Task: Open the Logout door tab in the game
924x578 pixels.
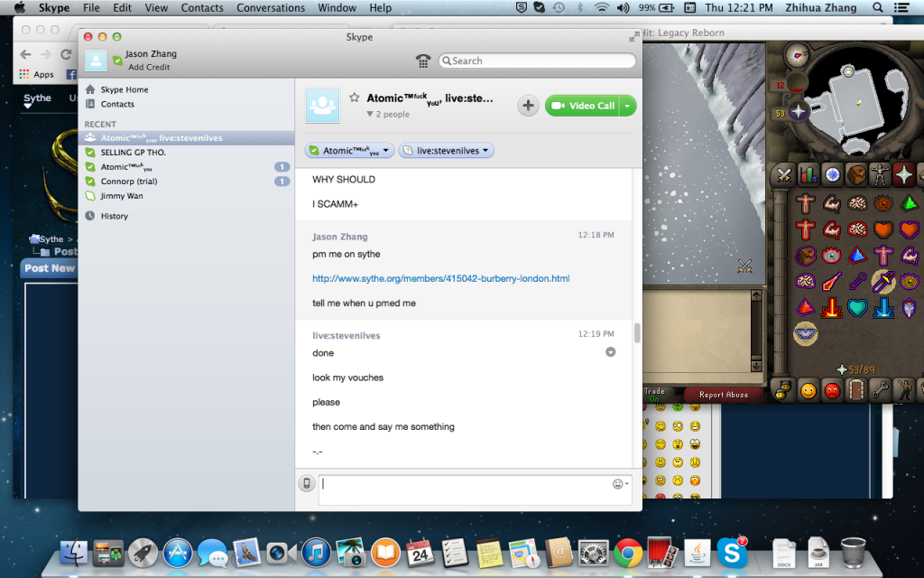Action: 856,391
